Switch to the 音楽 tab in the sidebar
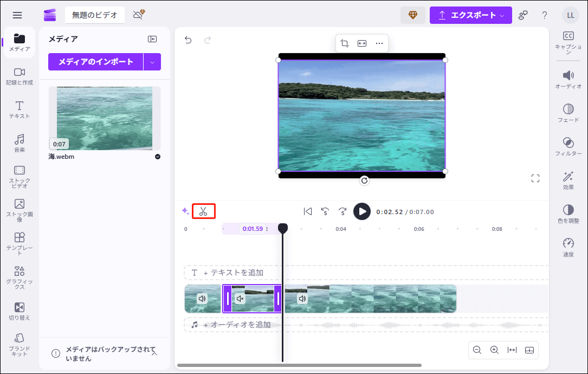 [x=20, y=142]
